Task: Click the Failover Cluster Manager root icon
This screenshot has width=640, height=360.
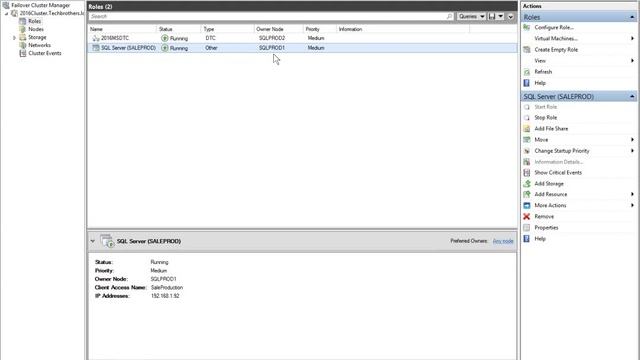Action: tap(6, 5)
